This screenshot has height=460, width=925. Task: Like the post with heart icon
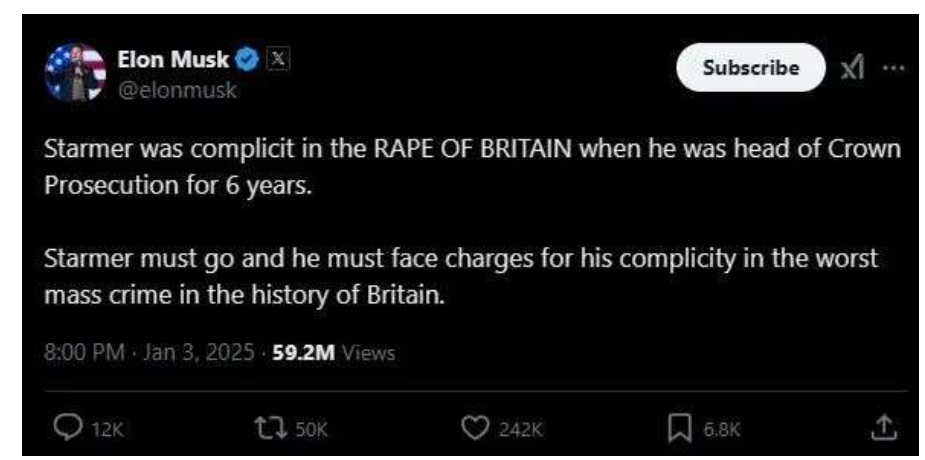475,429
